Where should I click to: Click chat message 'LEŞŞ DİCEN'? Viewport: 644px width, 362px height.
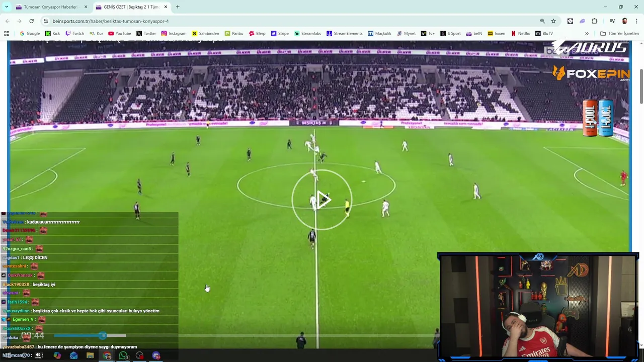35,257
